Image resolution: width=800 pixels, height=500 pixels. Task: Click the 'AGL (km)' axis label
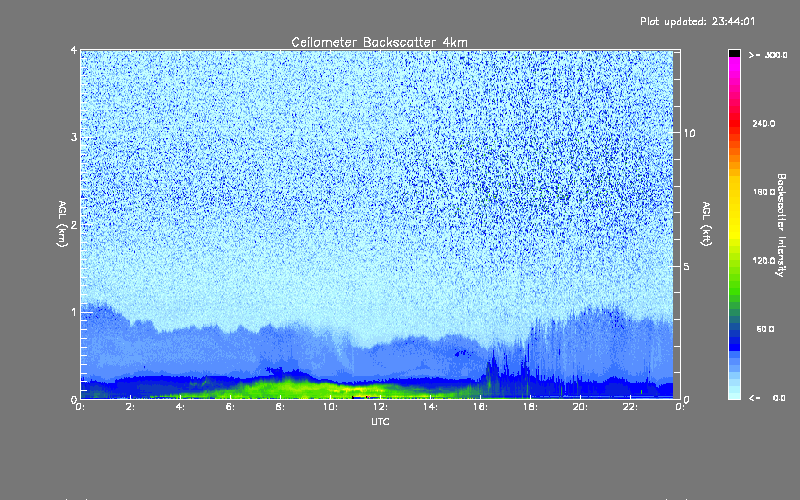point(62,224)
